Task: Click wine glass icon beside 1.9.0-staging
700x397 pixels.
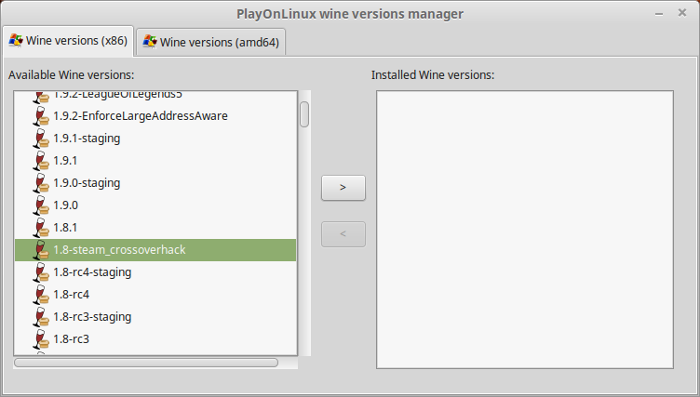Action: point(41,183)
